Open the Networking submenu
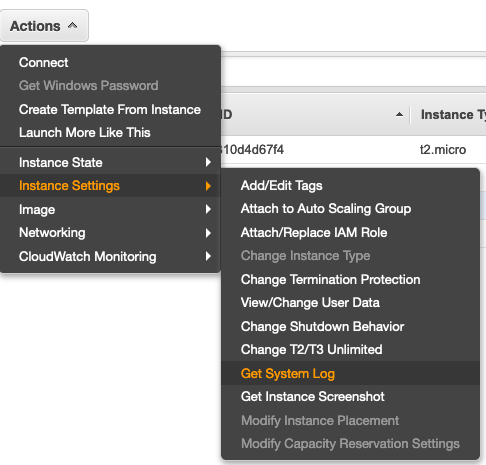This screenshot has width=486, height=465. coord(110,233)
